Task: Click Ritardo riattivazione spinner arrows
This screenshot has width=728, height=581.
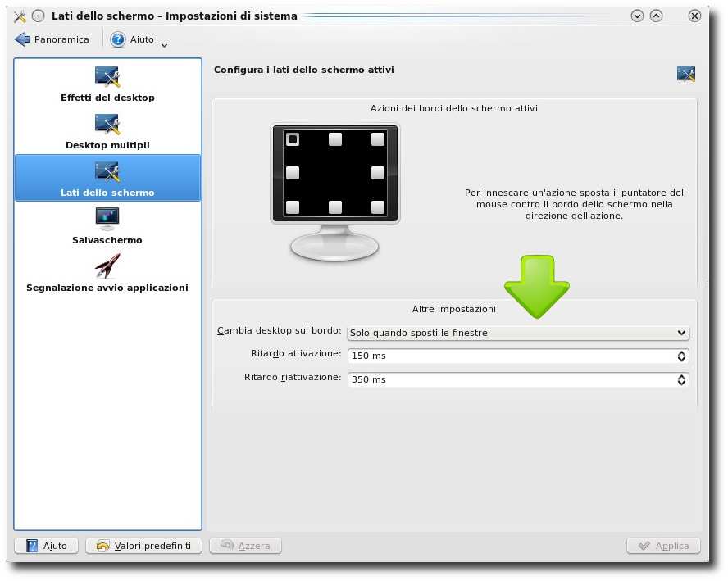Action: click(681, 379)
